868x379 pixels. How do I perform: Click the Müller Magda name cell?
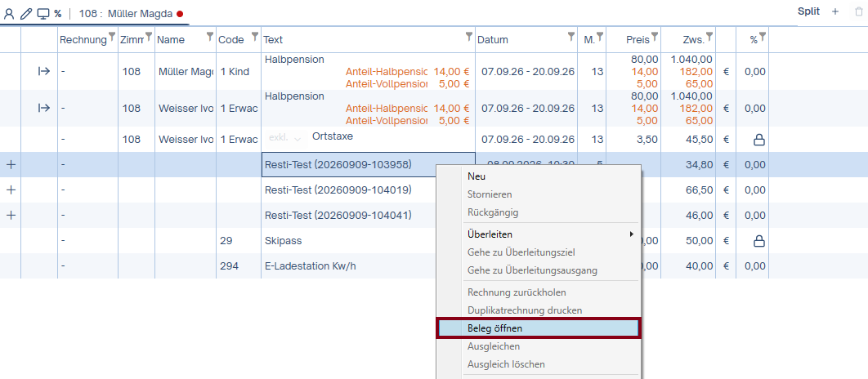(186, 71)
